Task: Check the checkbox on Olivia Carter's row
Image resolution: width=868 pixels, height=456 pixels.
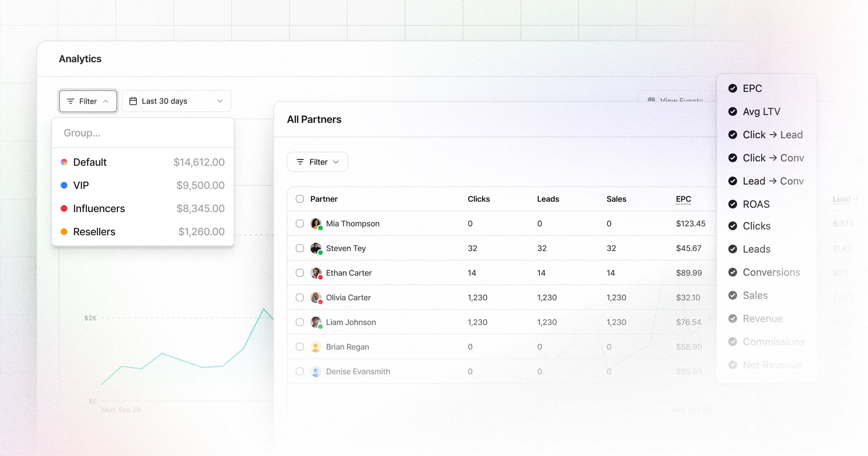Action: pyautogui.click(x=299, y=297)
